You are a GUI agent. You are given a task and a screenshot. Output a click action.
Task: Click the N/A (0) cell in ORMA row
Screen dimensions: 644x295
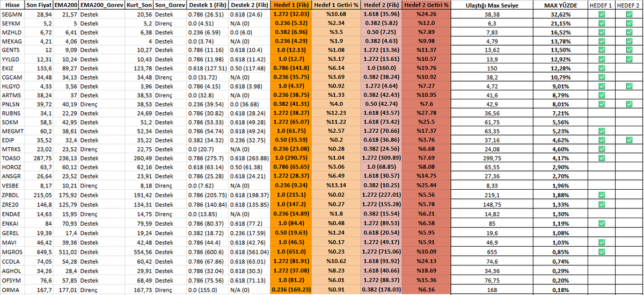250,290
